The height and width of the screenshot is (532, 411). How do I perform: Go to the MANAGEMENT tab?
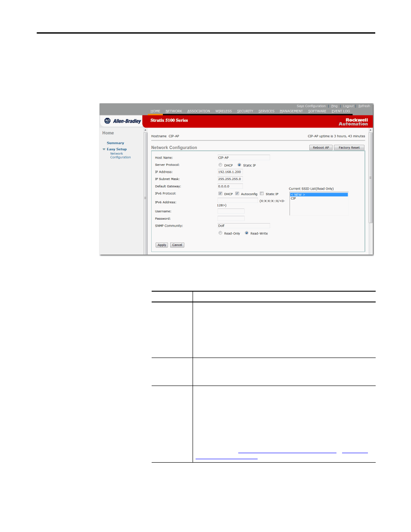click(291, 111)
